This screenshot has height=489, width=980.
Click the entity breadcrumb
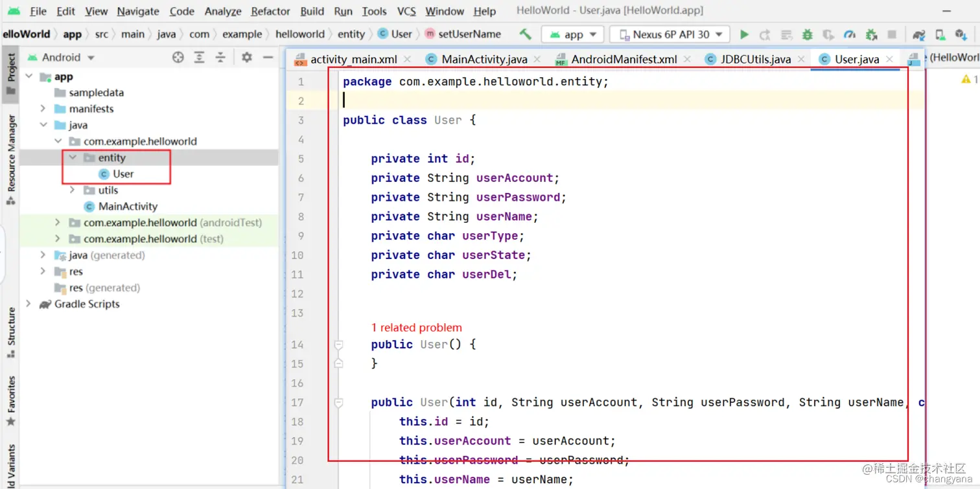(351, 34)
